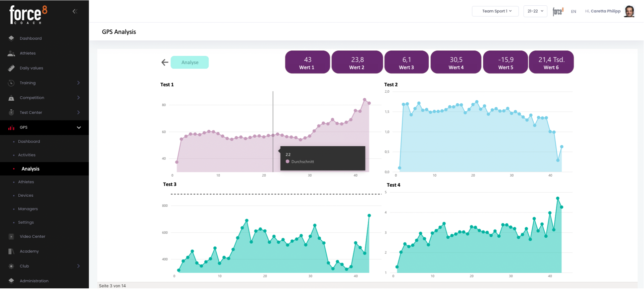Click the Durchschnitt tooltip legend dot
This screenshot has width=644, height=289.
[x=287, y=161]
